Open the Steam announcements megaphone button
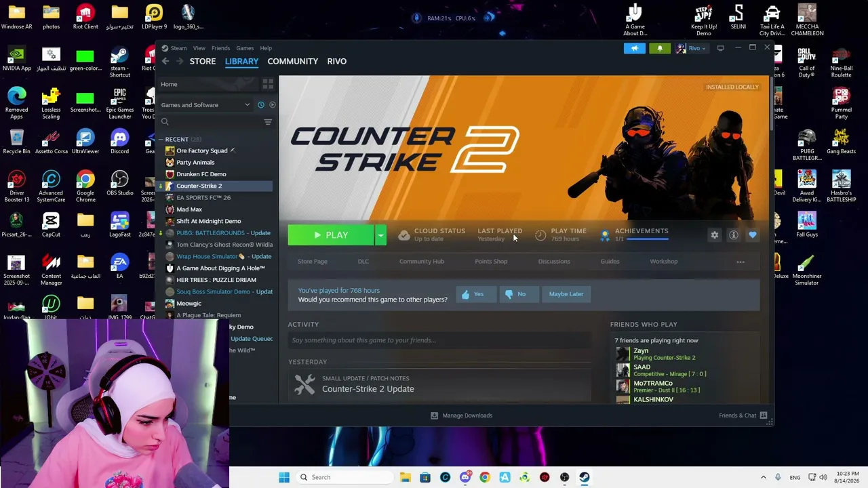Screen dimensions: 868x488 click(635, 48)
